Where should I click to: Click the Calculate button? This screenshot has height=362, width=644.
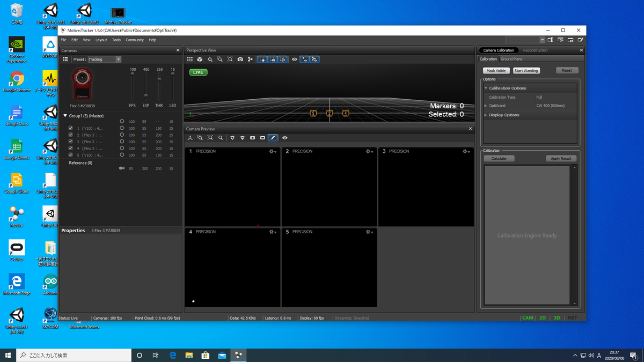click(x=499, y=159)
